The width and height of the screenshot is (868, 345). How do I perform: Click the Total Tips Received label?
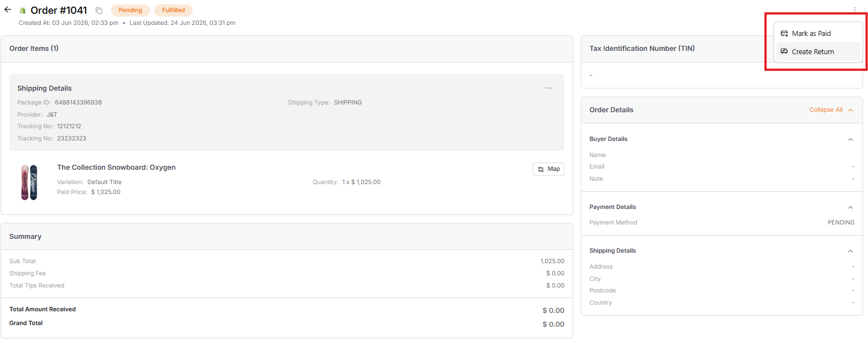click(36, 286)
